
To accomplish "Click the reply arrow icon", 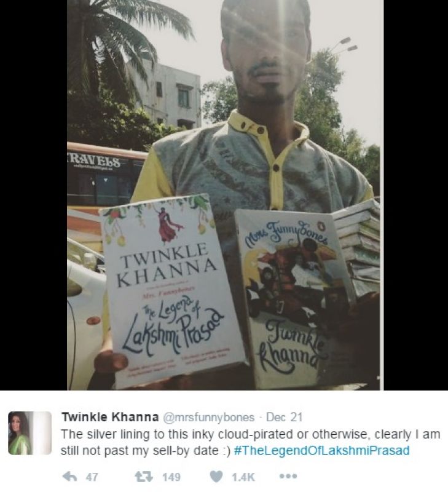I will pyautogui.click(x=70, y=477).
